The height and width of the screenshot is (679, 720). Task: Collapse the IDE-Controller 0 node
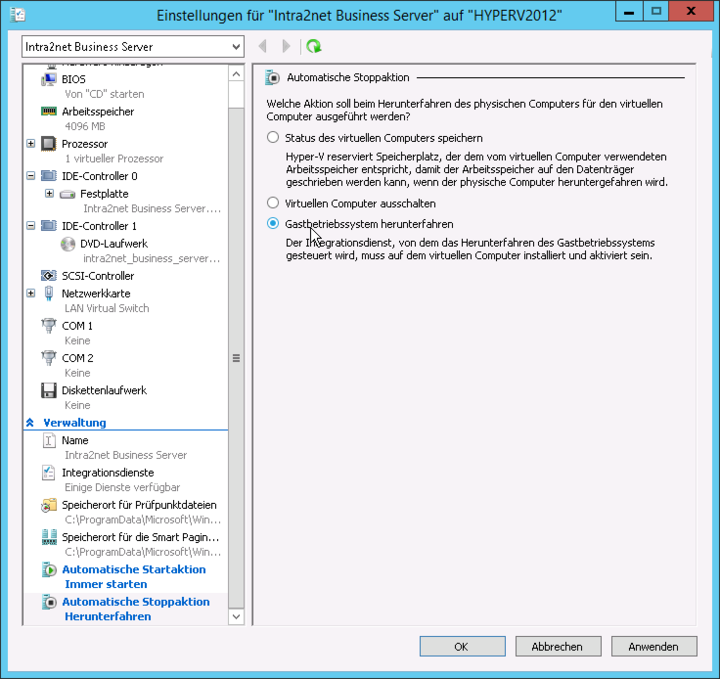point(31,176)
